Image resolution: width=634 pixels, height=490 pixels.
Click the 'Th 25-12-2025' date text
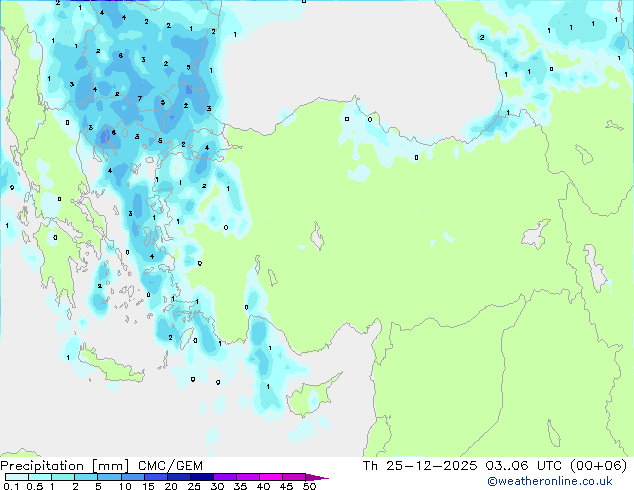click(420, 466)
